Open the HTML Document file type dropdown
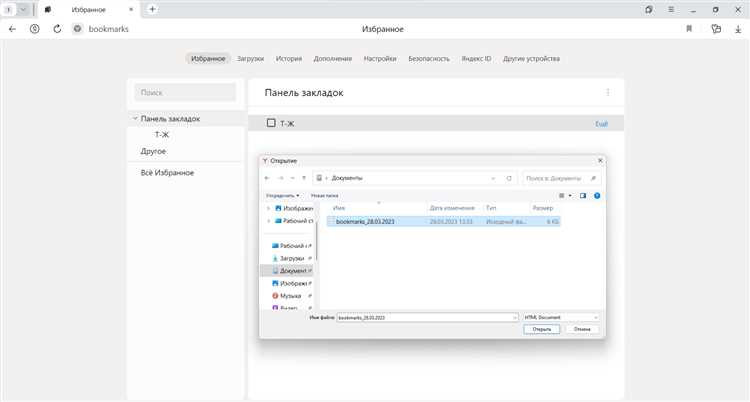The height and width of the screenshot is (402, 750). [x=561, y=317]
